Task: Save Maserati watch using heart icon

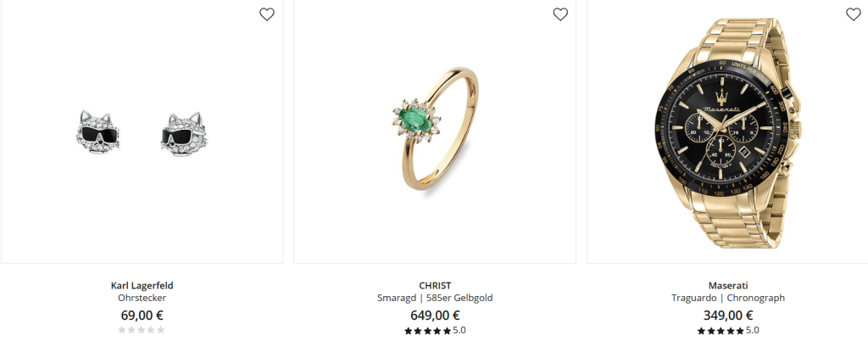Action: (x=854, y=14)
